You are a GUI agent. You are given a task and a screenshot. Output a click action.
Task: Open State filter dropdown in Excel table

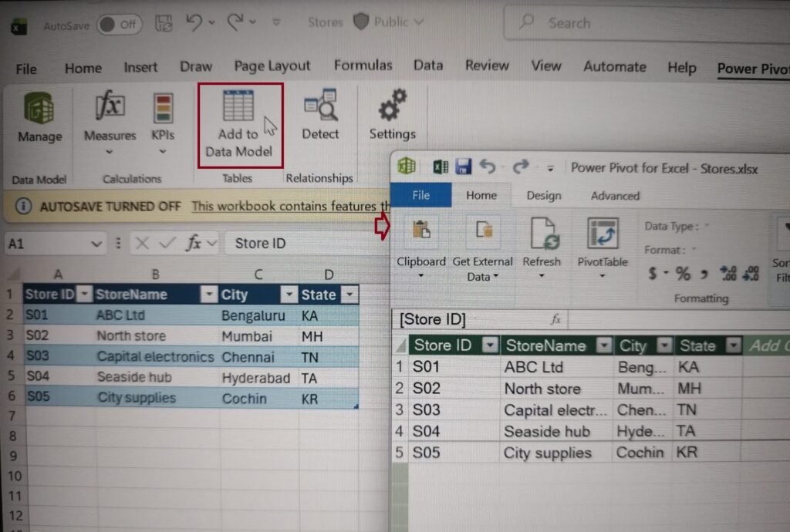(349, 295)
